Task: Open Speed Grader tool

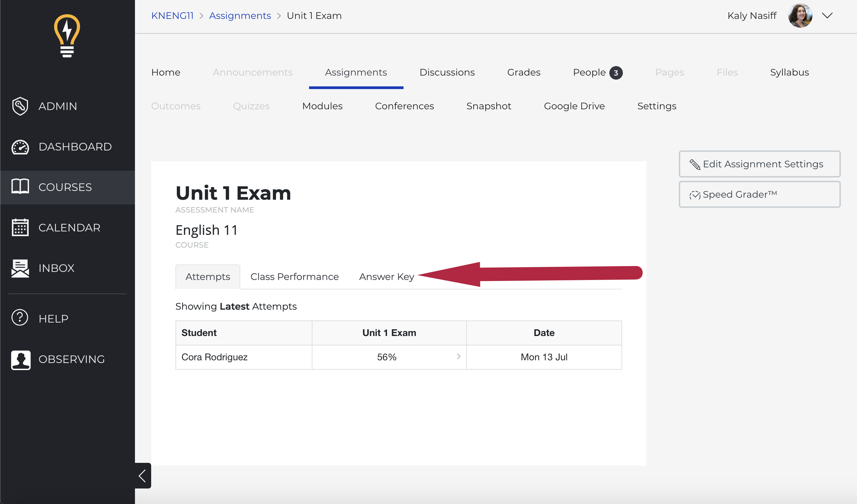Action: point(759,194)
